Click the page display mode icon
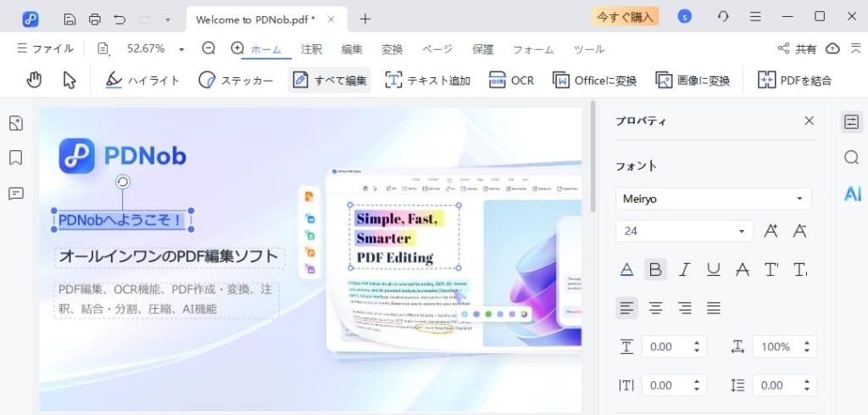 pos(103,48)
